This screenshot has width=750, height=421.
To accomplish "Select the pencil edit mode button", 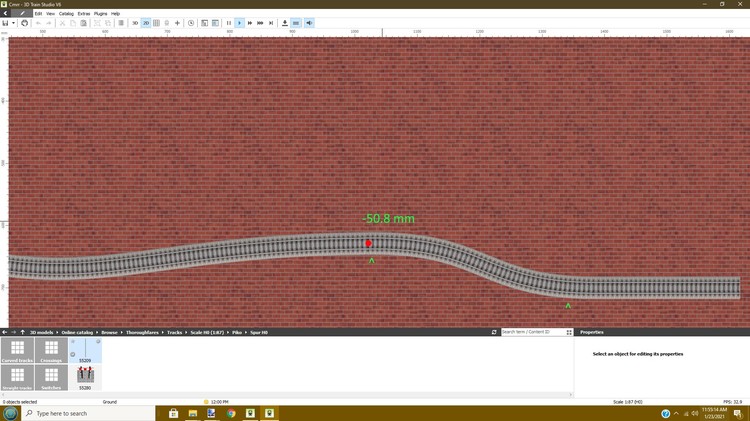I will point(22,13).
